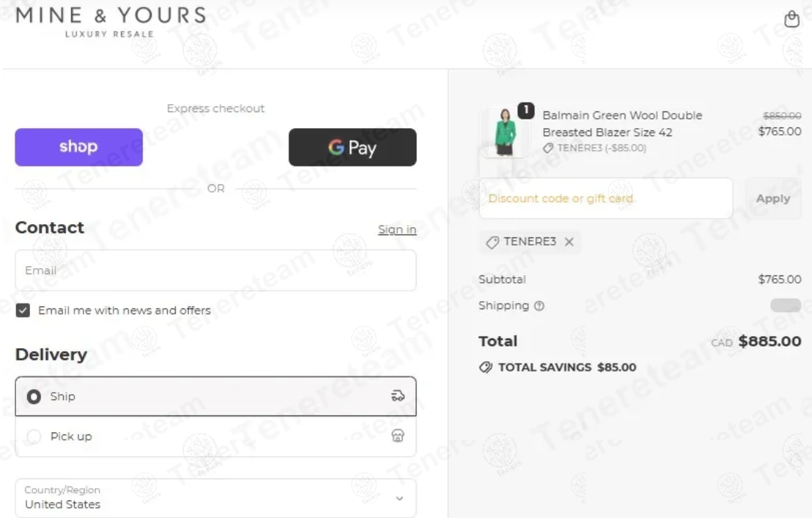Click the Sign in link
812x518 pixels.
[397, 230]
